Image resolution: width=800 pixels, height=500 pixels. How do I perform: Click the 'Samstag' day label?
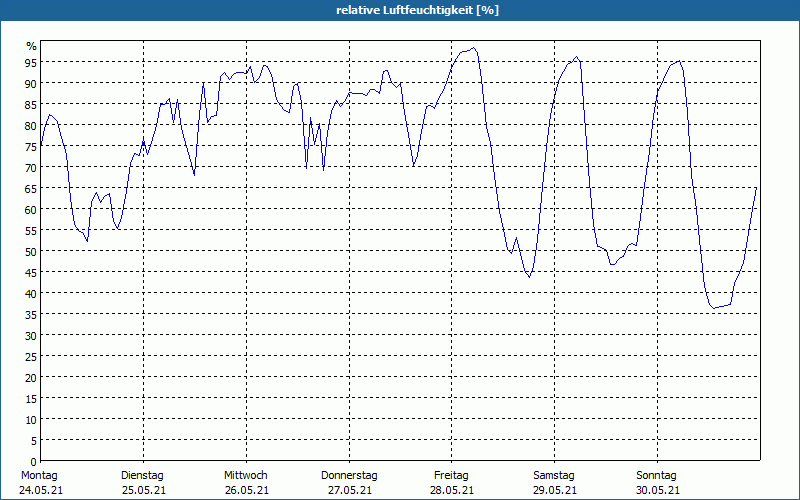pyautogui.click(x=554, y=476)
